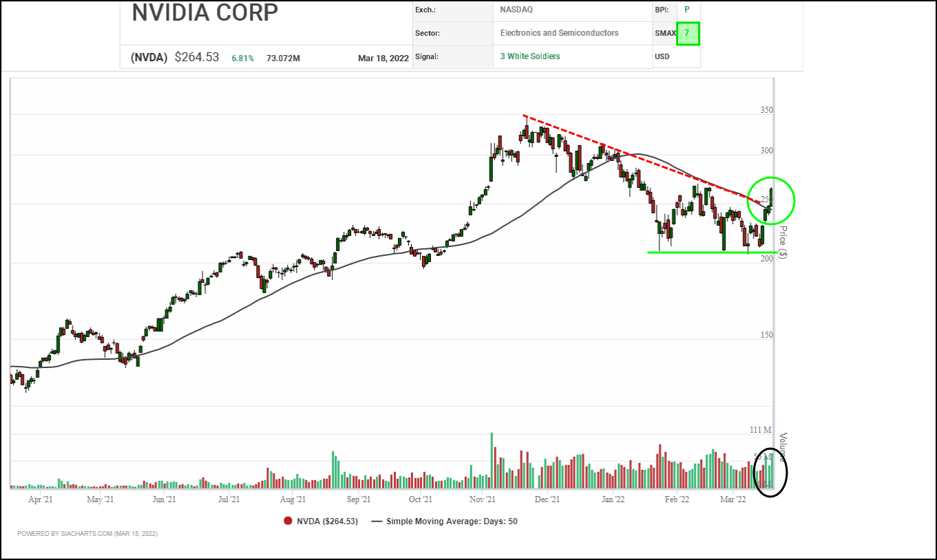The image size is (937, 560).
Task: Click the Feb '22 date axis label
Action: [678, 499]
